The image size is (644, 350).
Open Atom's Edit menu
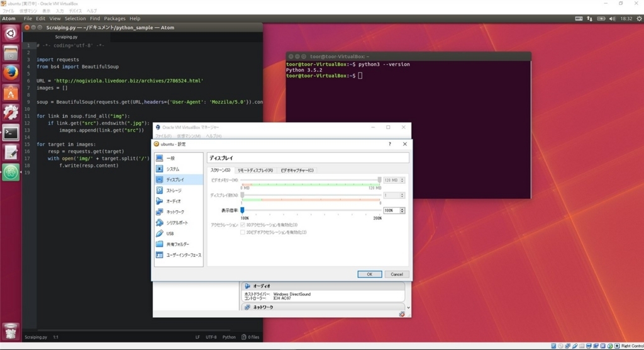click(x=40, y=18)
